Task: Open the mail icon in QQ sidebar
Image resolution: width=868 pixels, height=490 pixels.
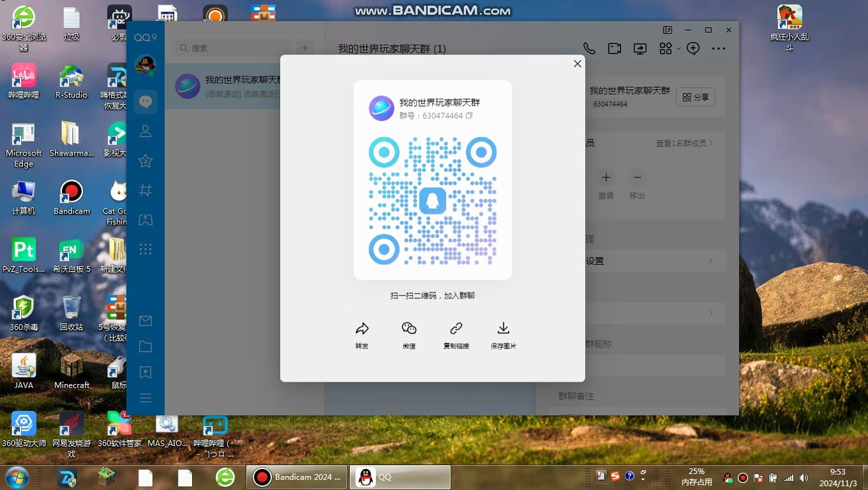Action: coord(146,321)
